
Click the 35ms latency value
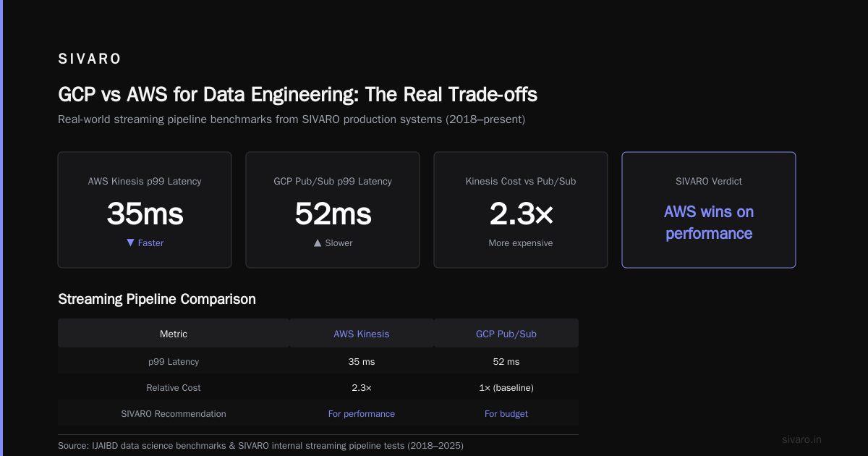pos(145,214)
